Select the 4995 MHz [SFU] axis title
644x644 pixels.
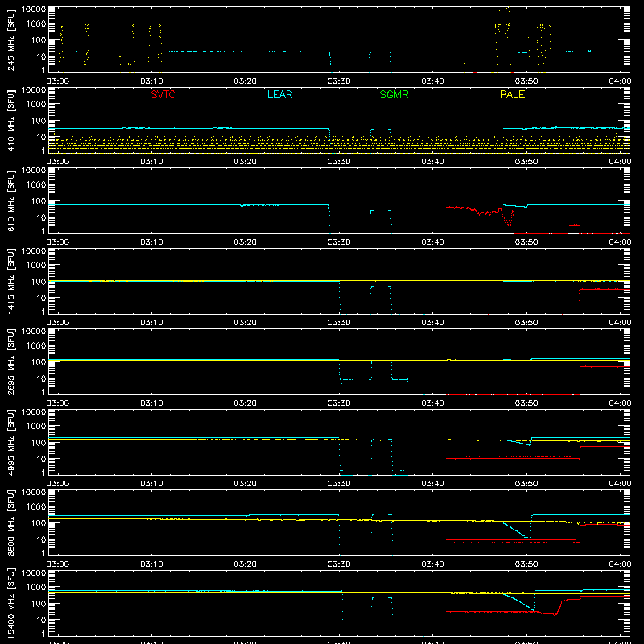(x=10, y=443)
